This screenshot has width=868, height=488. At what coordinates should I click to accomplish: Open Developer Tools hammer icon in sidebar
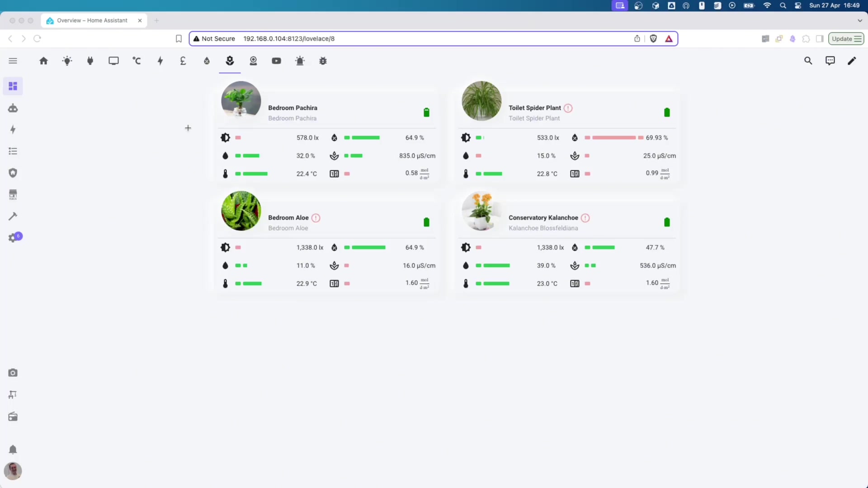point(13,216)
